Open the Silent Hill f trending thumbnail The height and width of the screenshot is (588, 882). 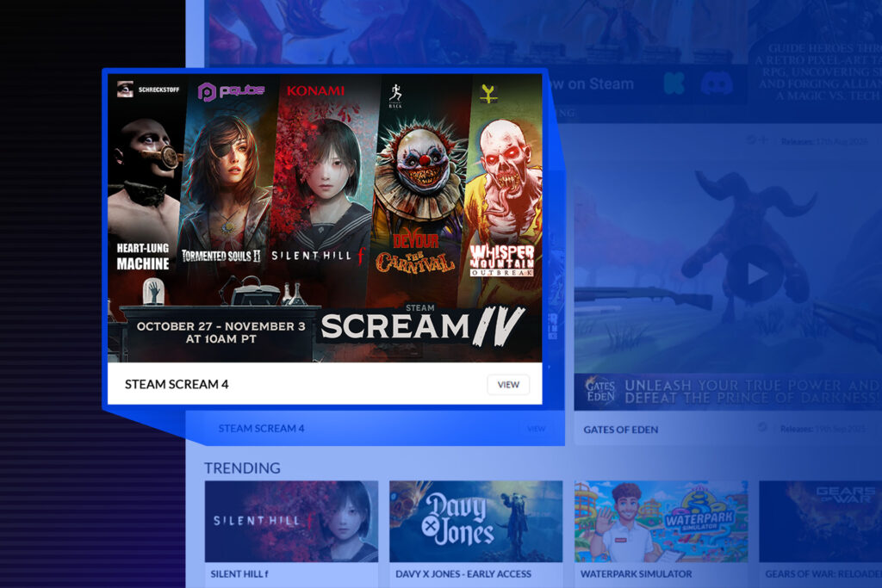tap(291, 521)
